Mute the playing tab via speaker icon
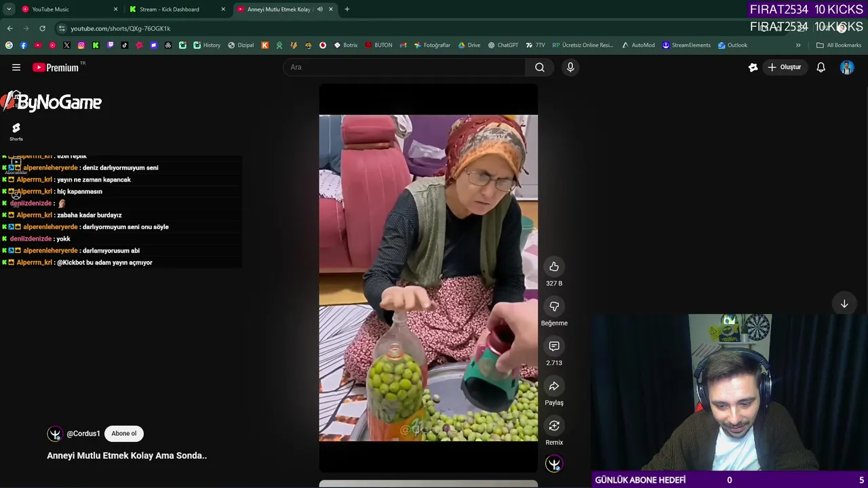Screen dimensions: 868x488 pyautogui.click(x=320, y=9)
